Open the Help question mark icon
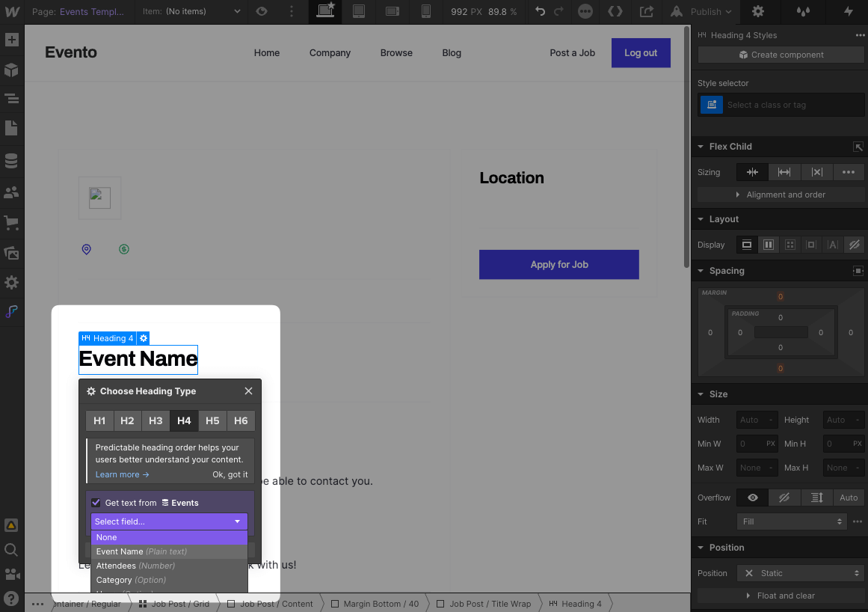Screen dimensions: 868x612 [x=11, y=599]
